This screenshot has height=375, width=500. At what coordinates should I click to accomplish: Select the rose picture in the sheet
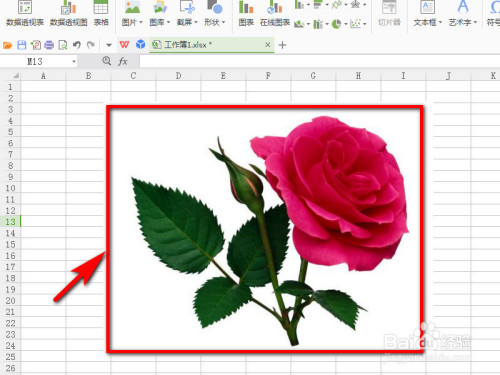click(x=265, y=229)
